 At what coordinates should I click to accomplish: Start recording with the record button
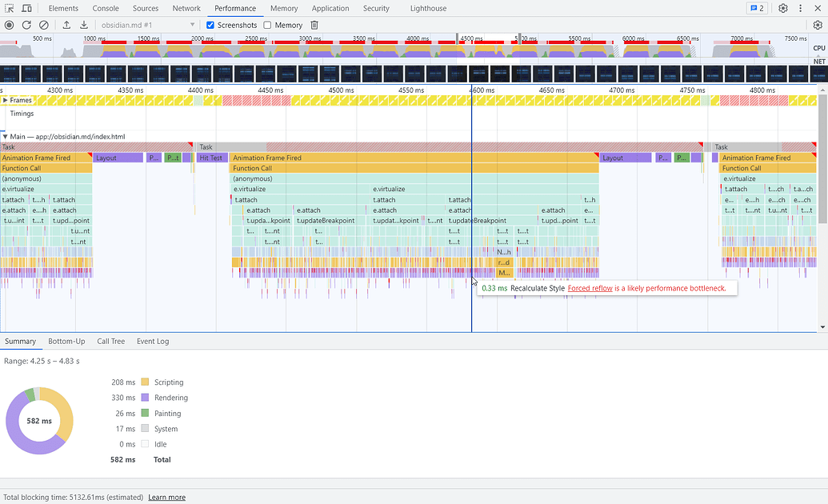[x=9, y=25]
